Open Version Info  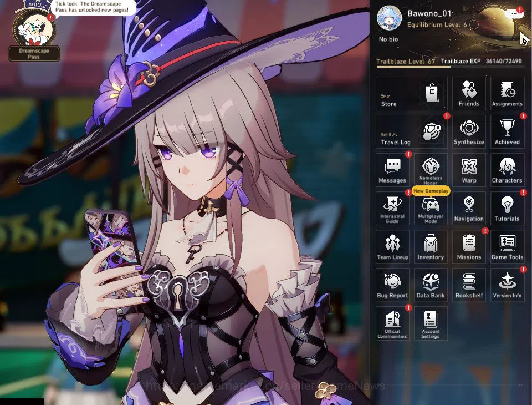[x=507, y=285]
